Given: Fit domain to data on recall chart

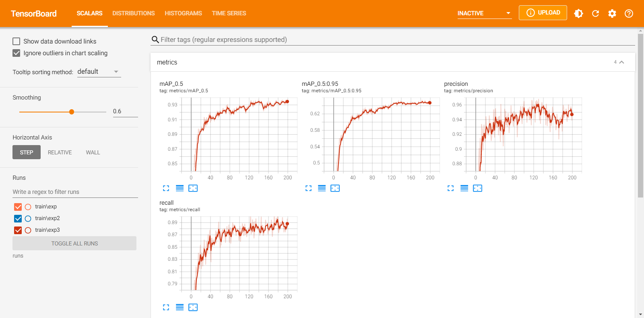Looking at the screenshot, I should [193, 307].
